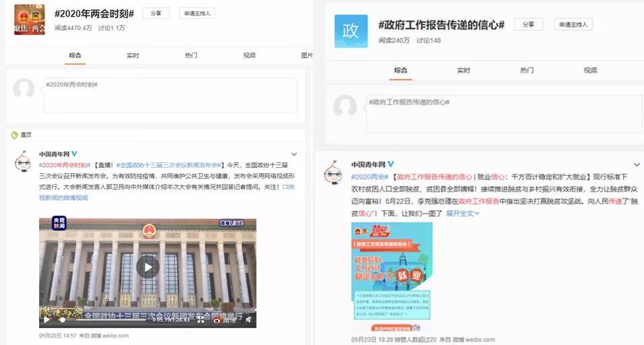Enter fullscreen mode on the video player
The height and width of the screenshot is (345, 644).
pyautogui.click(x=200, y=320)
